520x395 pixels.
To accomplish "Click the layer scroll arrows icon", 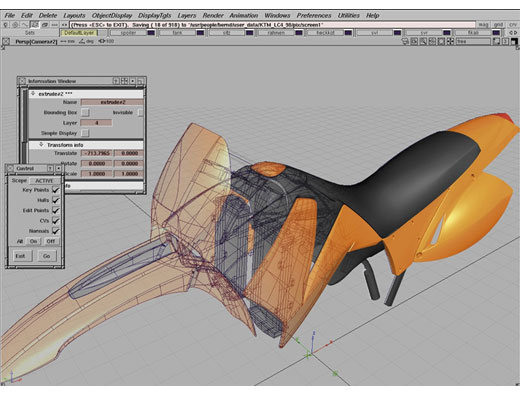I will point(513,33).
